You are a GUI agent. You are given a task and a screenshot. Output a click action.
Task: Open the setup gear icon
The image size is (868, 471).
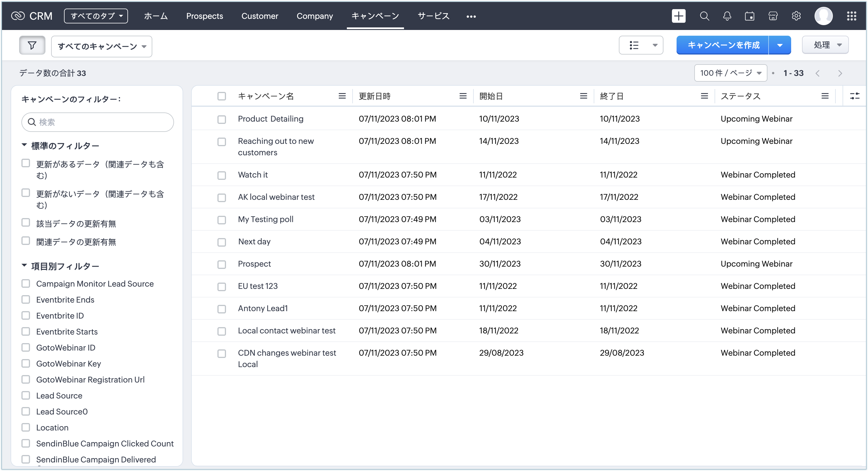click(796, 16)
